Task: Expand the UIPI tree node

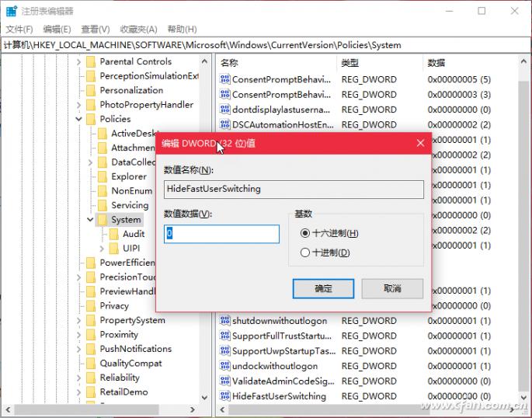Action: 102,249
